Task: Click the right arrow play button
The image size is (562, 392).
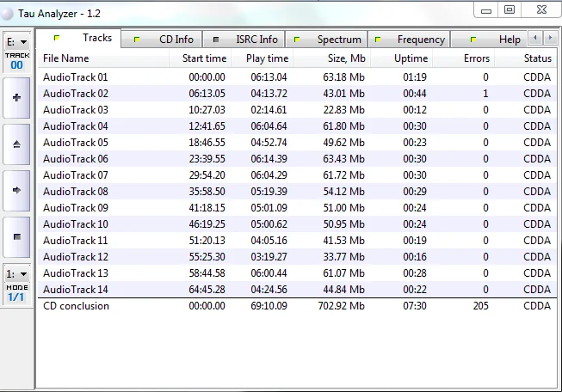Action: point(16,191)
